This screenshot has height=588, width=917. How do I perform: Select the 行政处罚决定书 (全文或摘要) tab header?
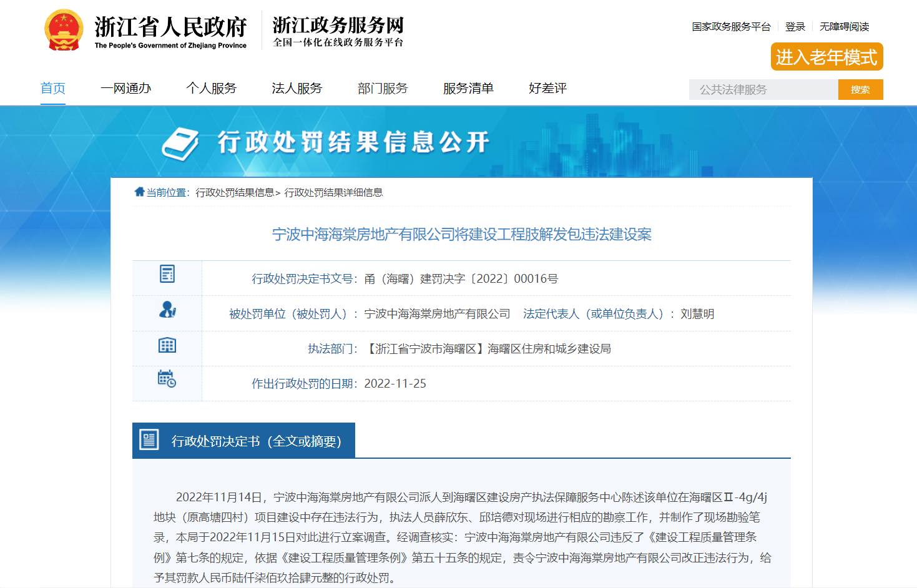click(x=243, y=440)
